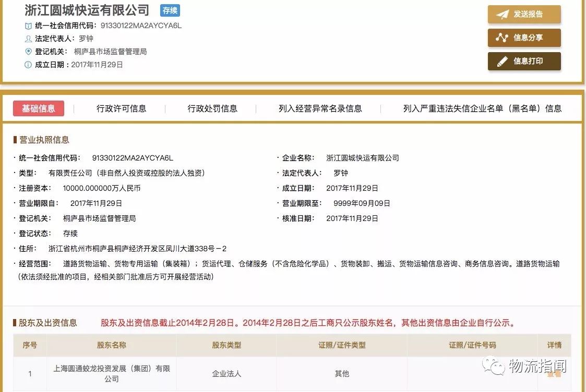Click the info icon beside 成立日期
Screen dimensions: 586x392
pos(28,65)
